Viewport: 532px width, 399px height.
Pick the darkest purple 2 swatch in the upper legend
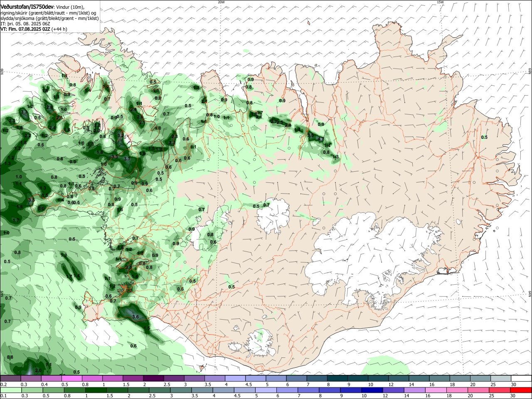coord(153,379)
